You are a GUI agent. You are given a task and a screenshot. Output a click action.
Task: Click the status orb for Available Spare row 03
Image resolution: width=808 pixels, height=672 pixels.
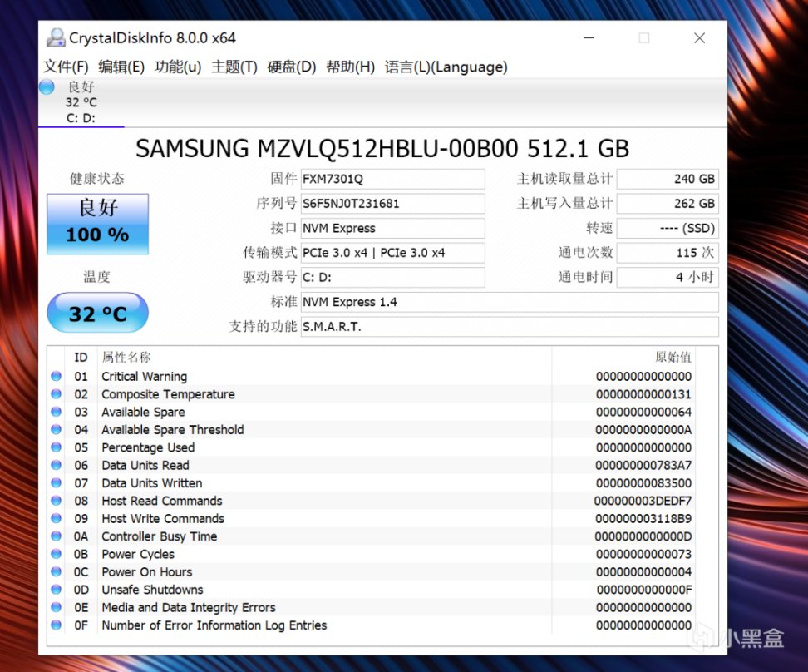(x=57, y=412)
